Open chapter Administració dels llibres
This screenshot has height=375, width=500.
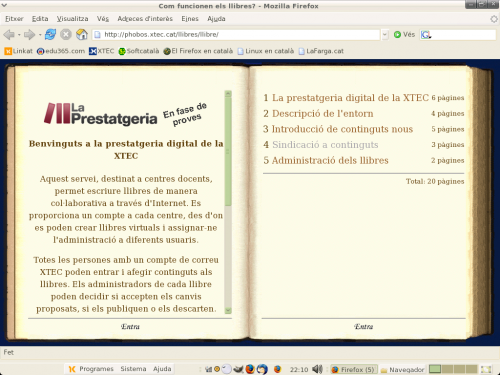(x=330, y=160)
